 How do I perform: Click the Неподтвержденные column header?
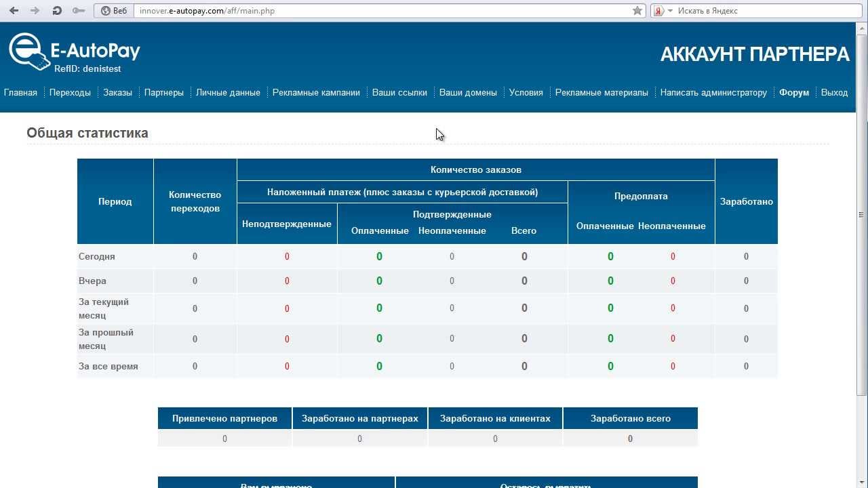click(287, 224)
